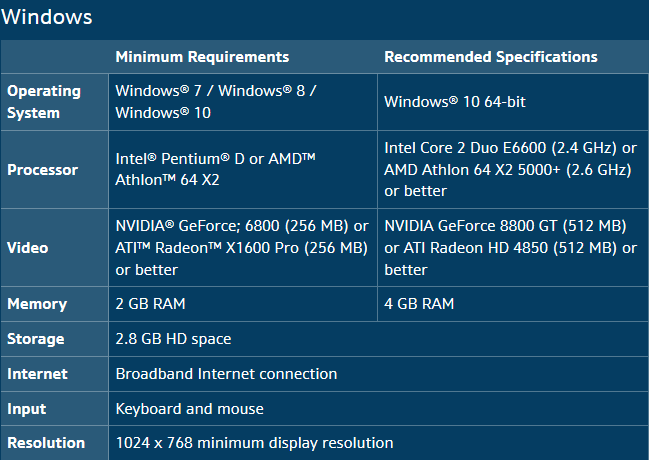Select the Minimum Requirements column header

click(x=202, y=57)
